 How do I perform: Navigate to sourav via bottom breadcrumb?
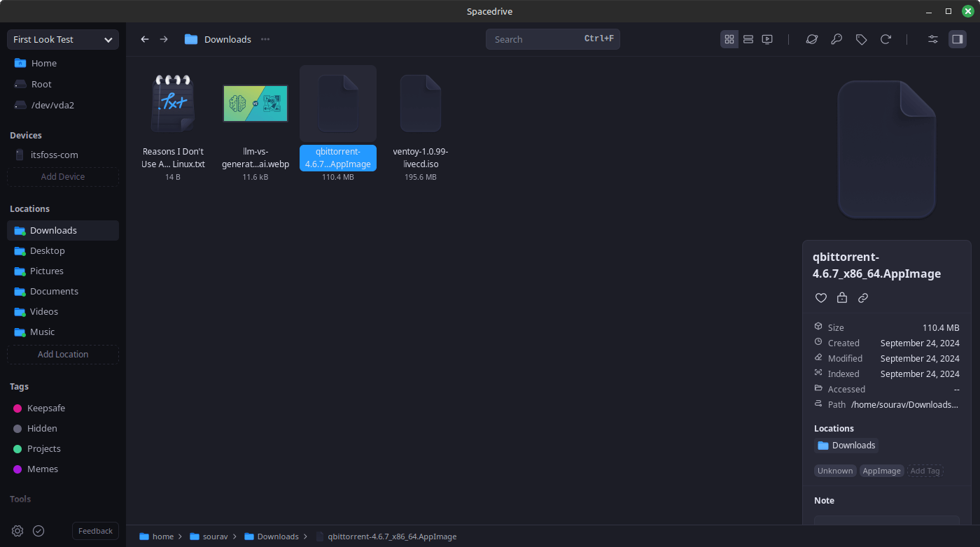pyautogui.click(x=214, y=536)
